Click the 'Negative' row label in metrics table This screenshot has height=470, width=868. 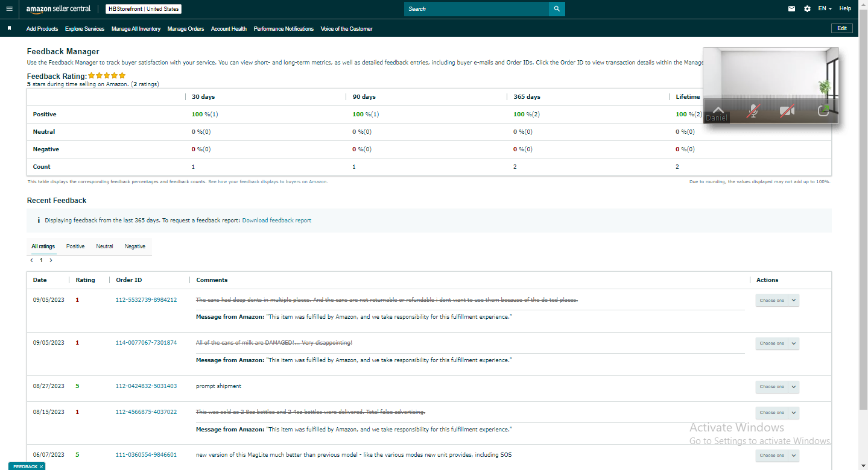click(46, 149)
